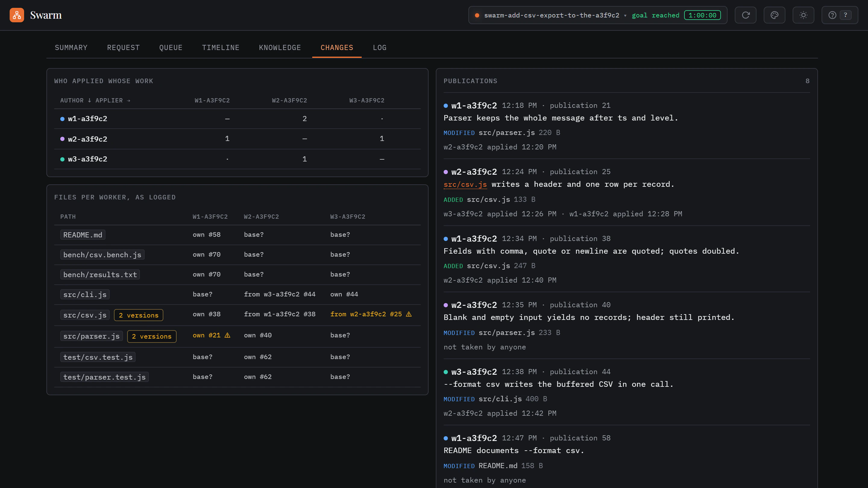This screenshot has height=488, width=868.
Task: Click the 2 versions badge for src/parser.js
Action: click(152, 336)
